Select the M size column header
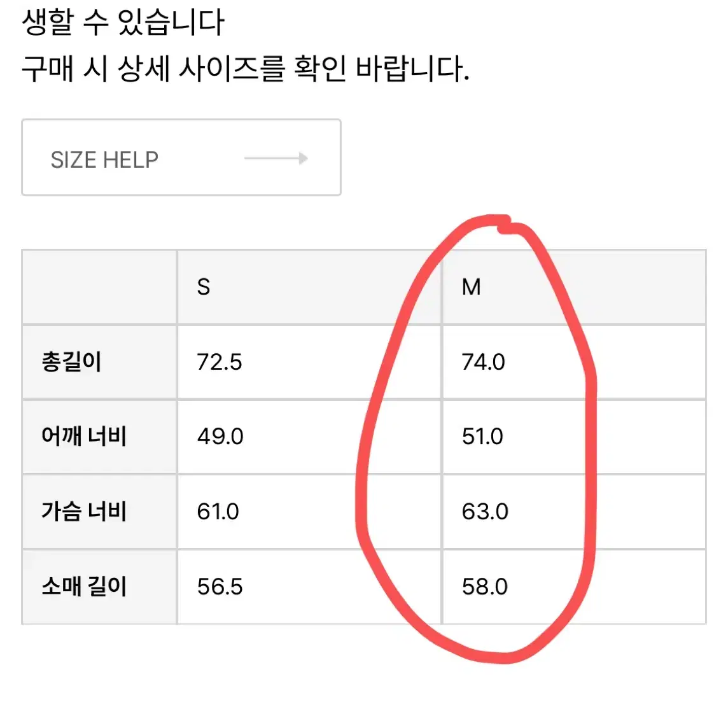Screen dimensions: 728x728 [575, 287]
